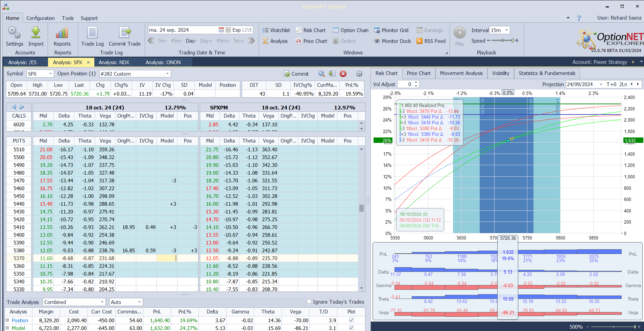The image size is (644, 331).
Task: Open the Statistics & Fundamentals tab
Action: (547, 73)
